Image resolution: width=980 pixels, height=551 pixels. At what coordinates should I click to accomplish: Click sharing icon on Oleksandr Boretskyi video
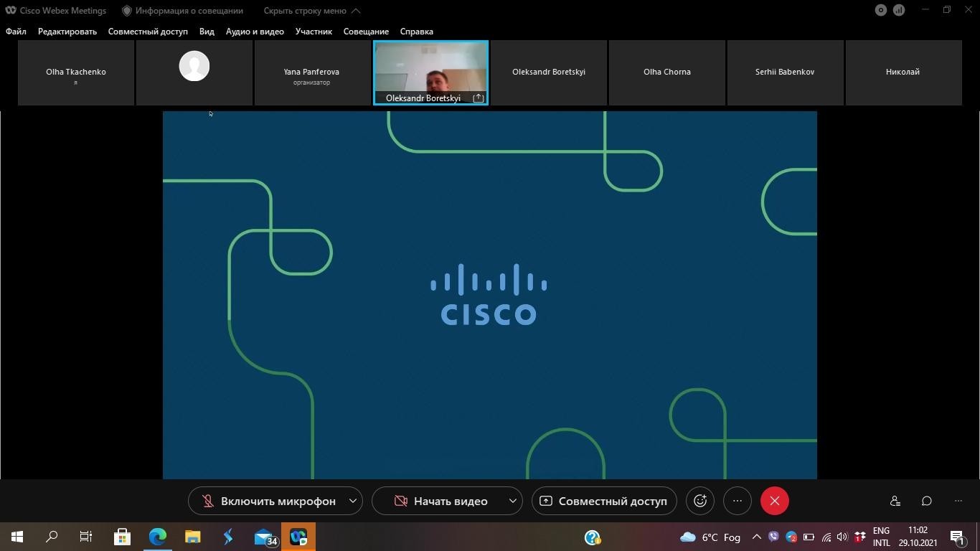(479, 98)
